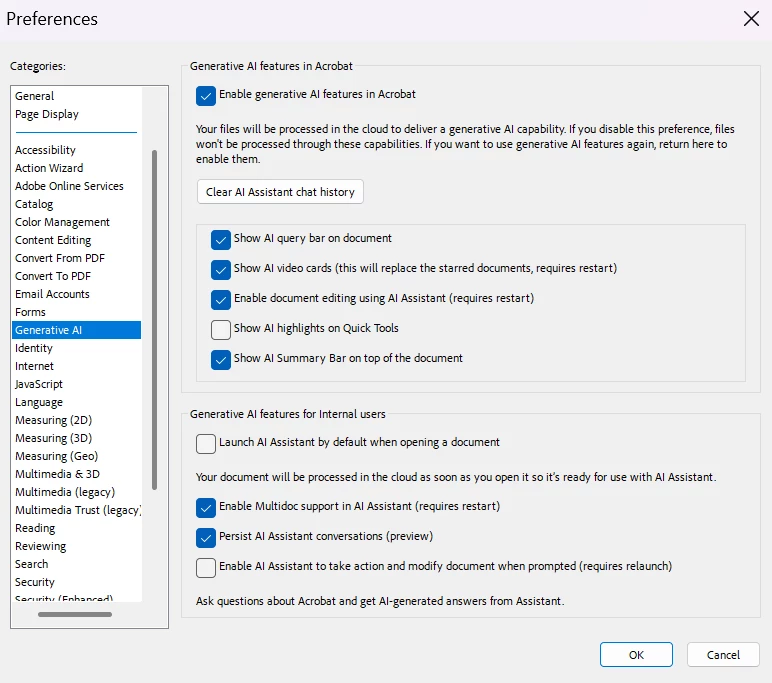Open Page Display category

point(76,114)
